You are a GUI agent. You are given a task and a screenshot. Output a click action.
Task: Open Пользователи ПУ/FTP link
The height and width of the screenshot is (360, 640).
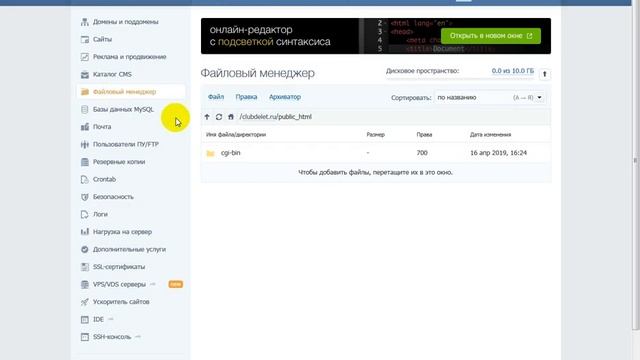click(126, 144)
